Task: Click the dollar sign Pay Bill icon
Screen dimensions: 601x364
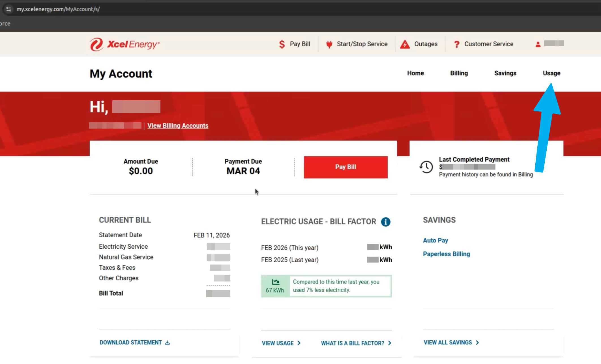Action: click(x=282, y=44)
